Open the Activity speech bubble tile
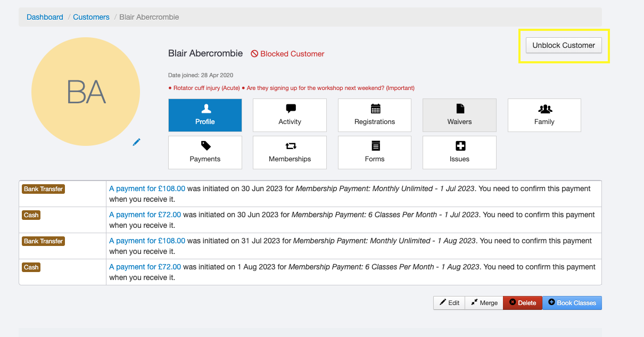Screen dimensions: 644x337 click(290, 115)
